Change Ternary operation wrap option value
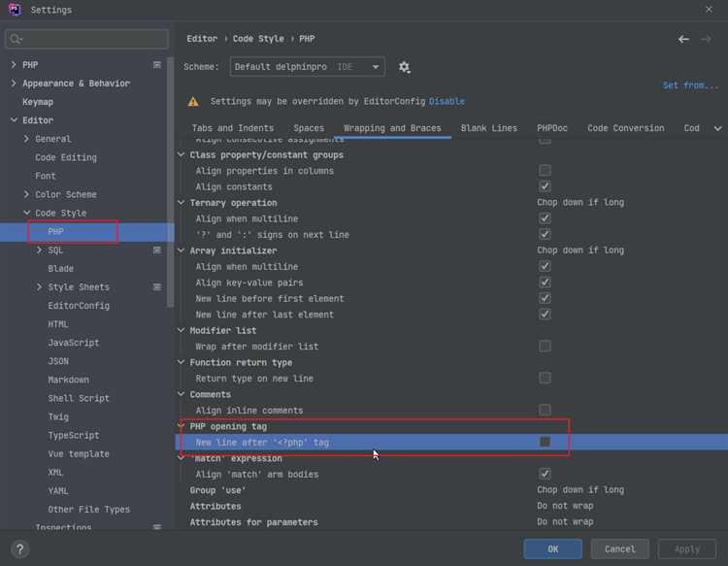The image size is (728, 566). (580, 203)
